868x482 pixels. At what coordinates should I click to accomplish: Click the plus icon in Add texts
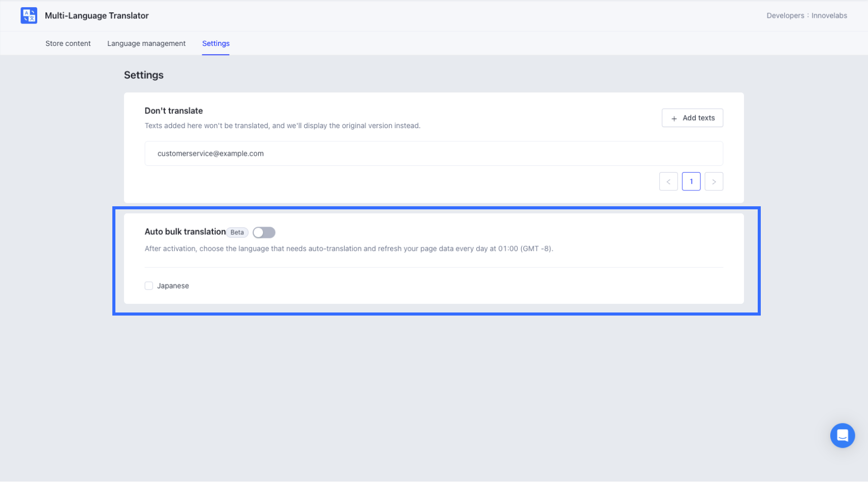pos(674,118)
